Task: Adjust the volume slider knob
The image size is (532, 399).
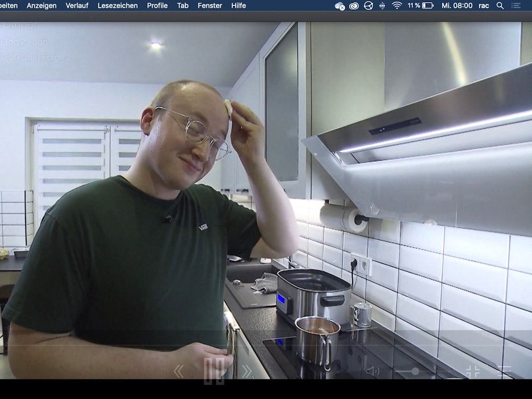Action: tap(415, 371)
